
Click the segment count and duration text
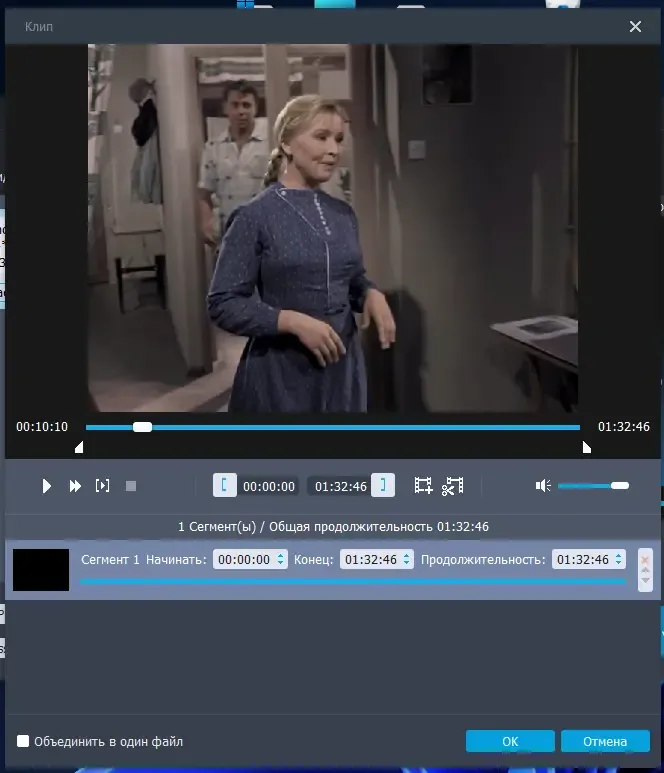click(333, 527)
